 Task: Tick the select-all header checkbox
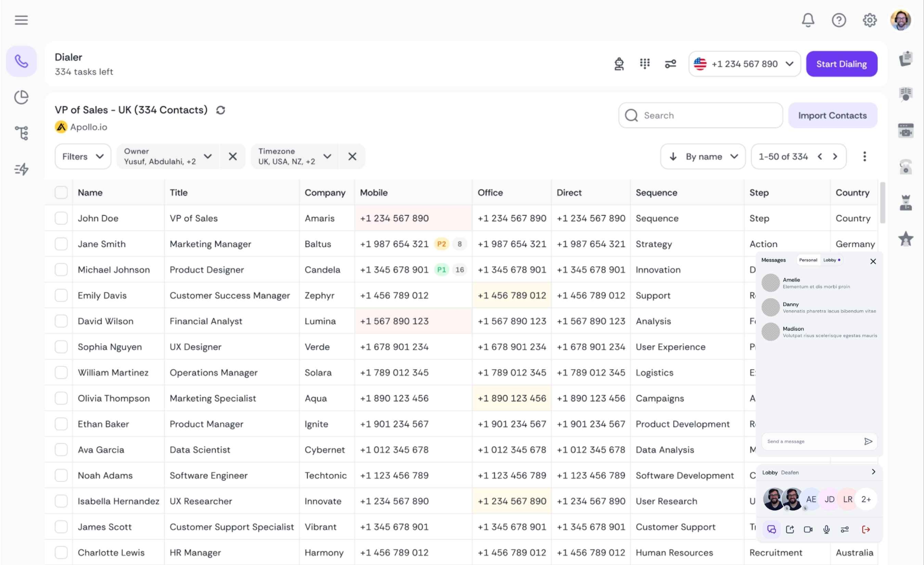coord(61,192)
